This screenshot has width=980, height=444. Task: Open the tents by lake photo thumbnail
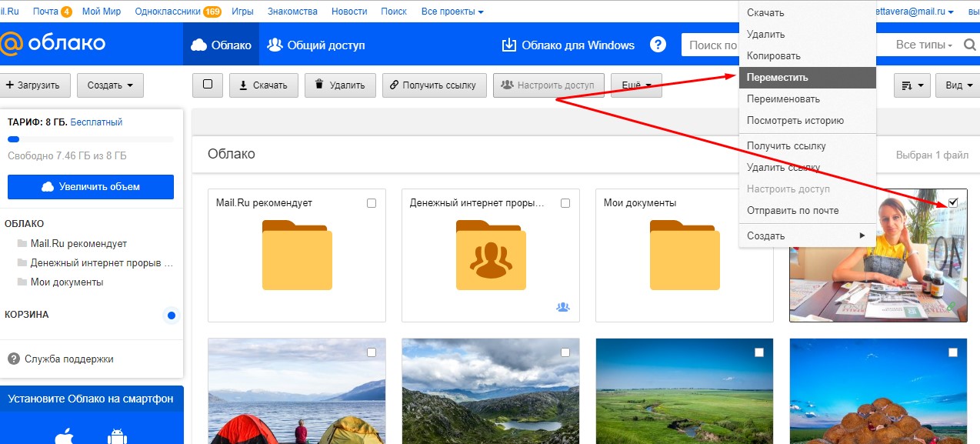(x=296, y=391)
